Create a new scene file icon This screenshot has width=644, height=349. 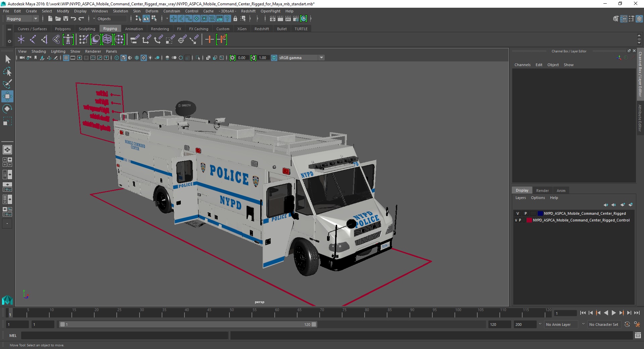pos(50,19)
